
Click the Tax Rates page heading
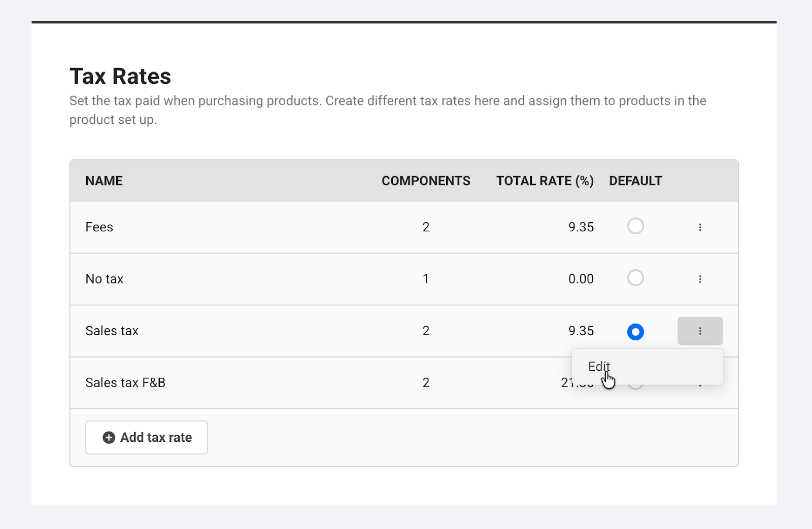120,77
